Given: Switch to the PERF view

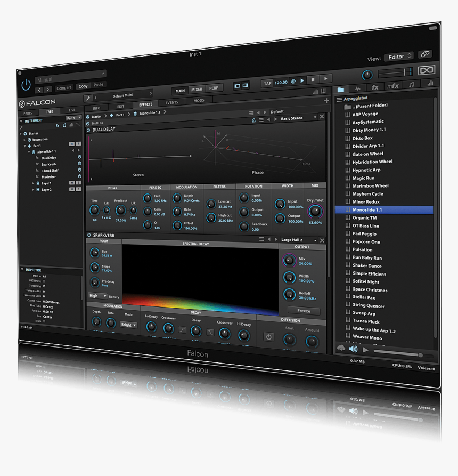Looking at the screenshot, I should point(214,88).
